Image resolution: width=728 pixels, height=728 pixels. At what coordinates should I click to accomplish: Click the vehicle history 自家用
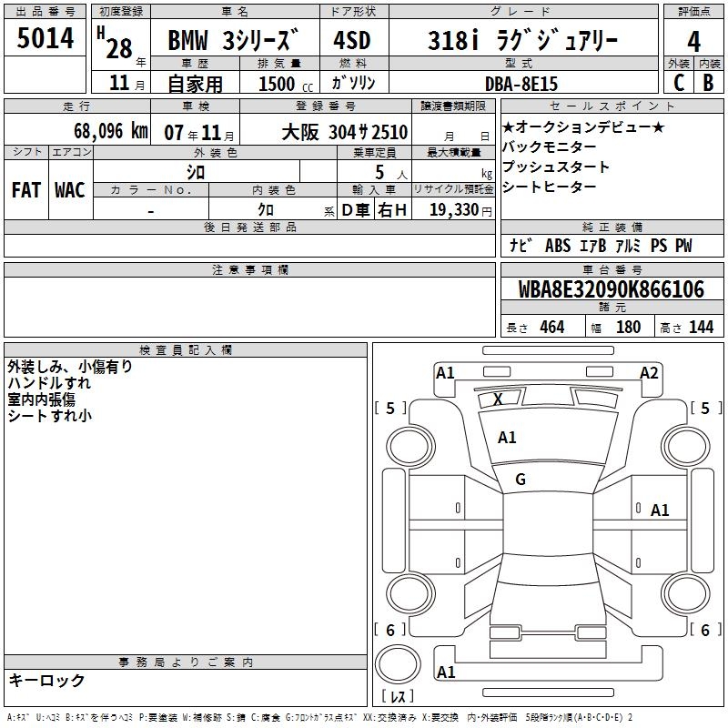pos(195,84)
